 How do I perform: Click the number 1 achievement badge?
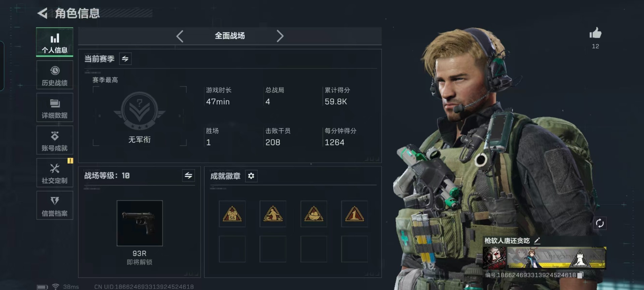tap(354, 214)
